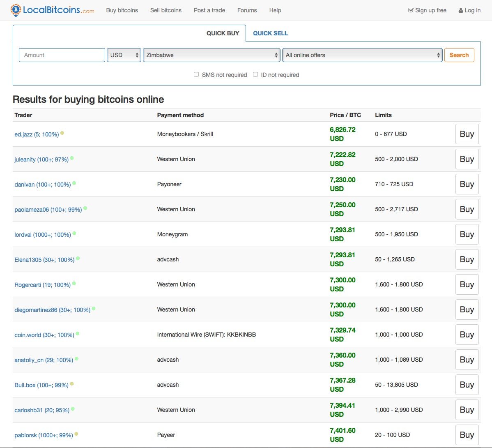The width and height of the screenshot is (492, 448).
Task: Open trader danivan profile
Action: (43, 185)
